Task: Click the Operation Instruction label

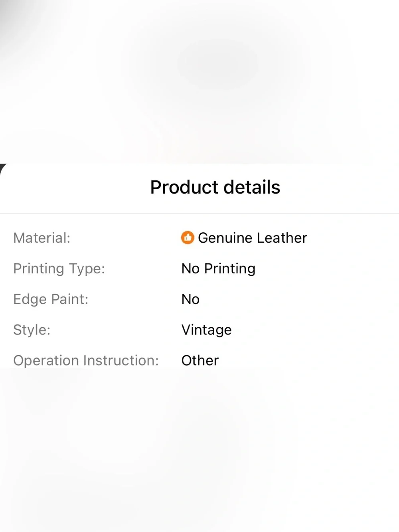Action: (x=86, y=360)
